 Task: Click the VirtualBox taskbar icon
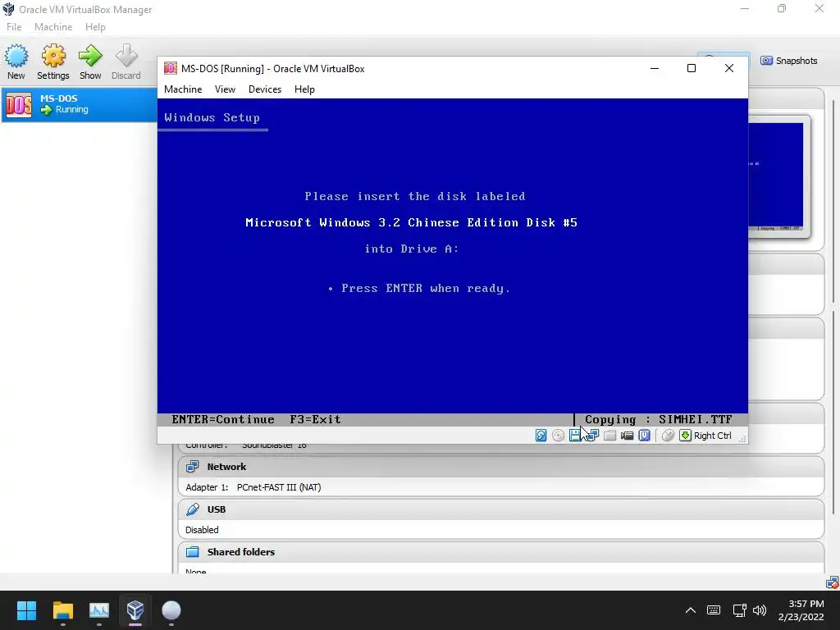tap(135, 610)
